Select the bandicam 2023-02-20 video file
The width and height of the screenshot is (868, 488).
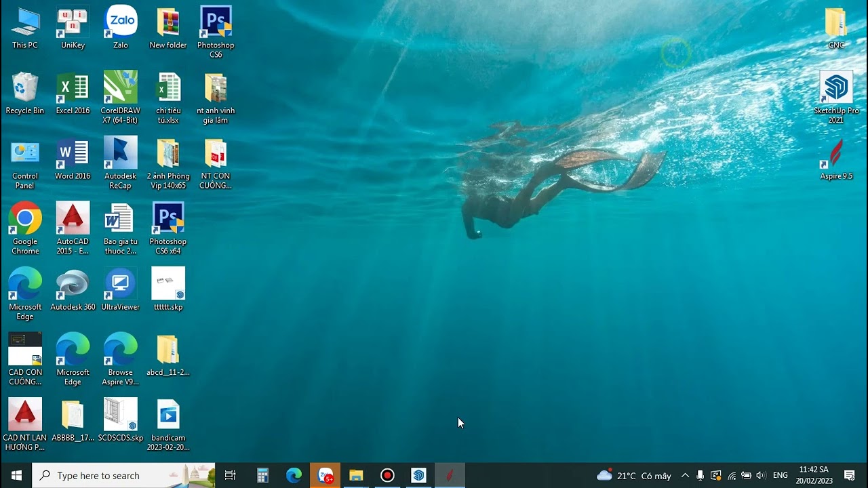pyautogui.click(x=167, y=425)
